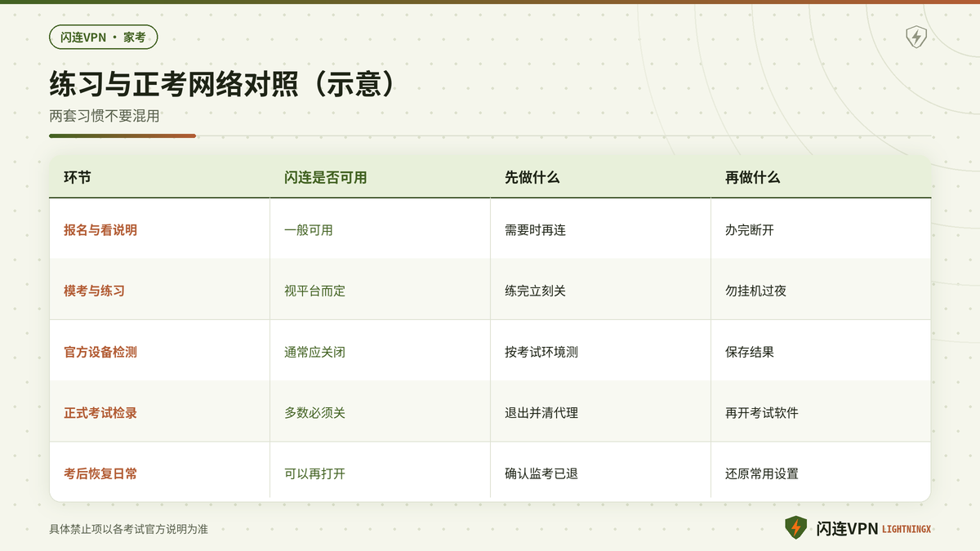Click the 闪连VPN brand name in the footer
980x551 pixels.
point(847,529)
